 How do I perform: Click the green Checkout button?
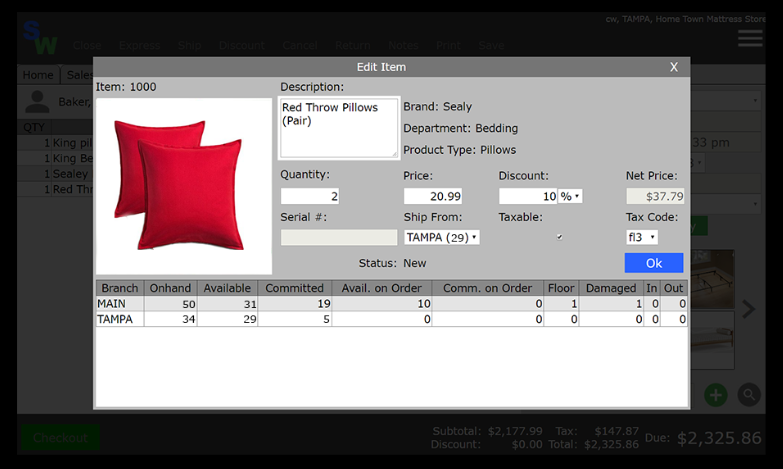(x=60, y=438)
